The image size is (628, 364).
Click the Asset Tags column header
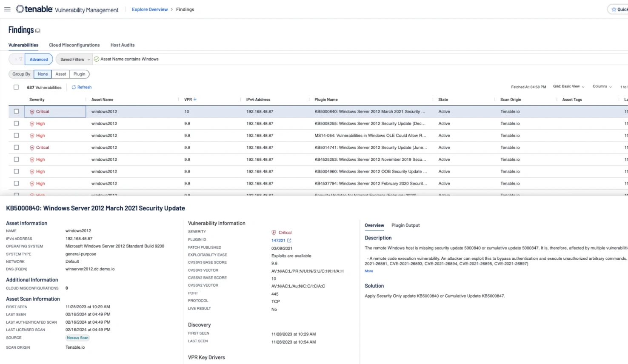572,100
